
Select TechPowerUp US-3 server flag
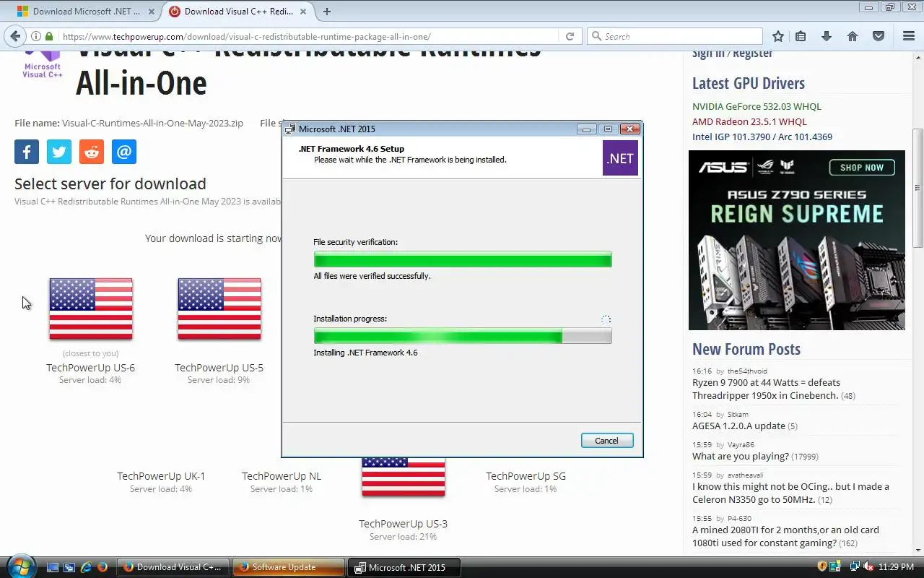tap(404, 477)
